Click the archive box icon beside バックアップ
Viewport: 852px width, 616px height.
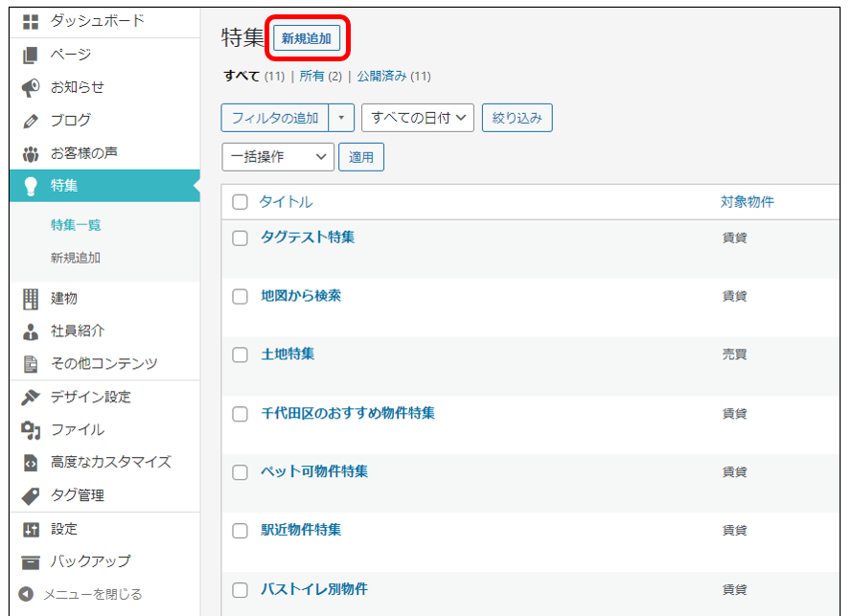[x=30, y=561]
